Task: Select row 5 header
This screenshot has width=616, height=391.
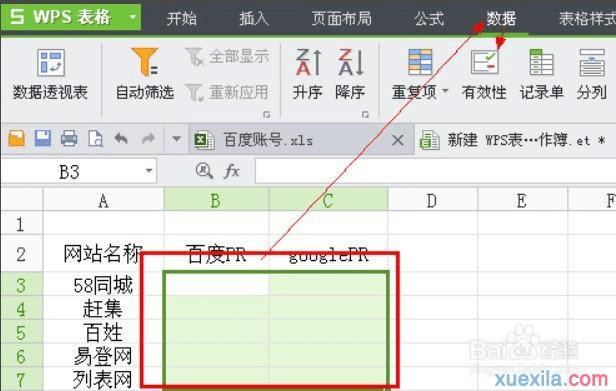Action: tap(21, 332)
